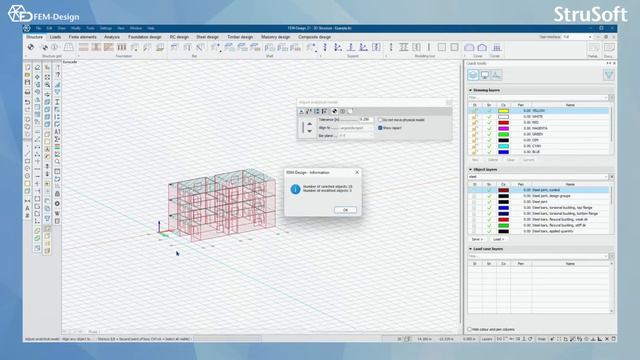Click the Delete button under Drawing layers
The width and height of the screenshot is (640, 360).
tap(493, 160)
